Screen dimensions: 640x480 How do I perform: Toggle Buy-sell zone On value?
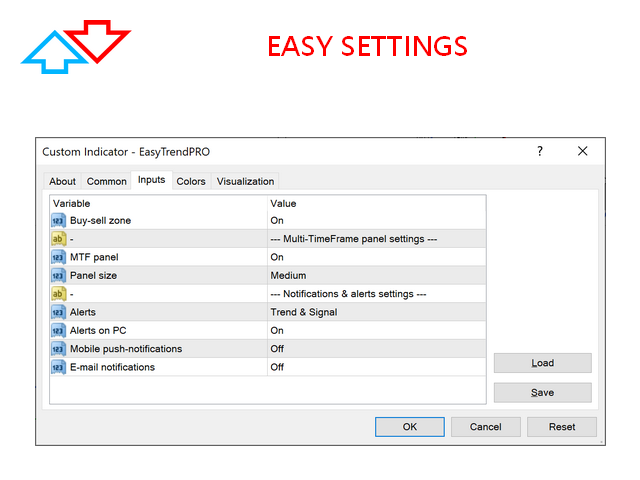click(x=277, y=220)
